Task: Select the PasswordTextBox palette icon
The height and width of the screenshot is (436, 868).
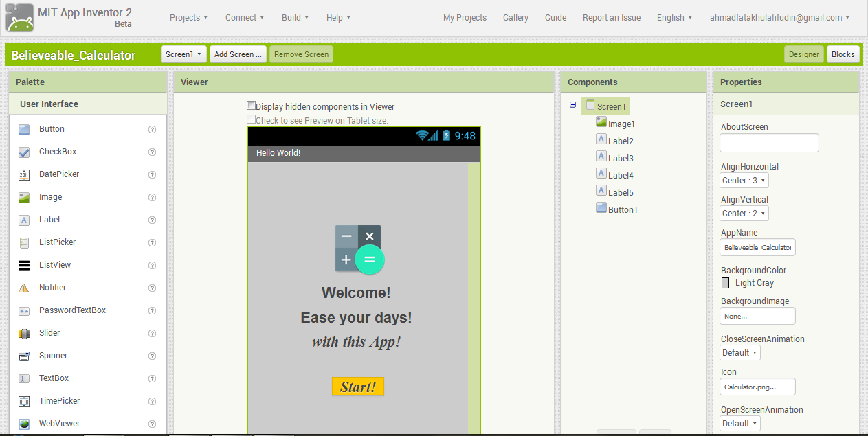Action: click(24, 310)
